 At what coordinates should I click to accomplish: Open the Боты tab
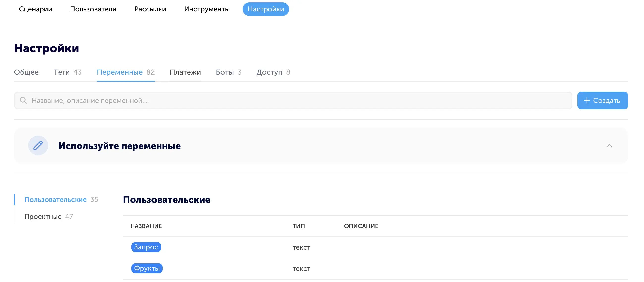pos(229,72)
